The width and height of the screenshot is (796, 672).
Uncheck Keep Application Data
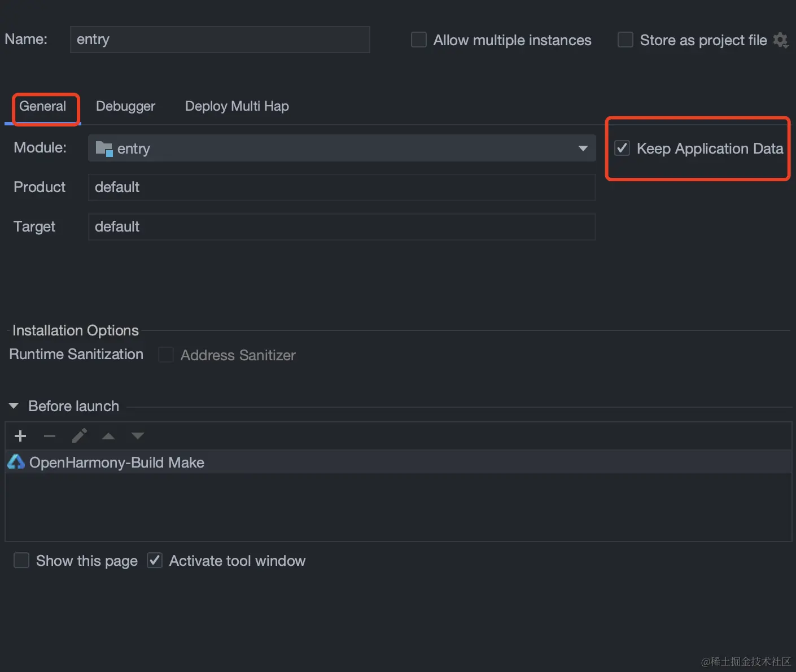click(x=622, y=149)
